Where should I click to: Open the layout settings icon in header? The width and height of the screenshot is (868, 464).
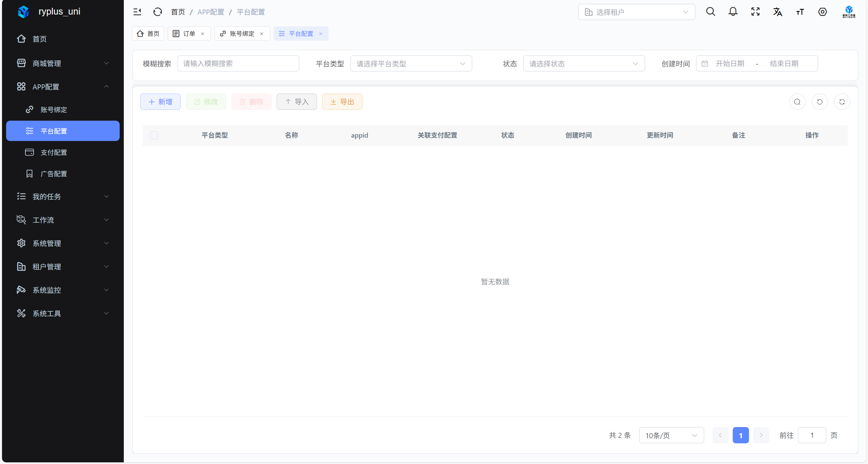[822, 12]
